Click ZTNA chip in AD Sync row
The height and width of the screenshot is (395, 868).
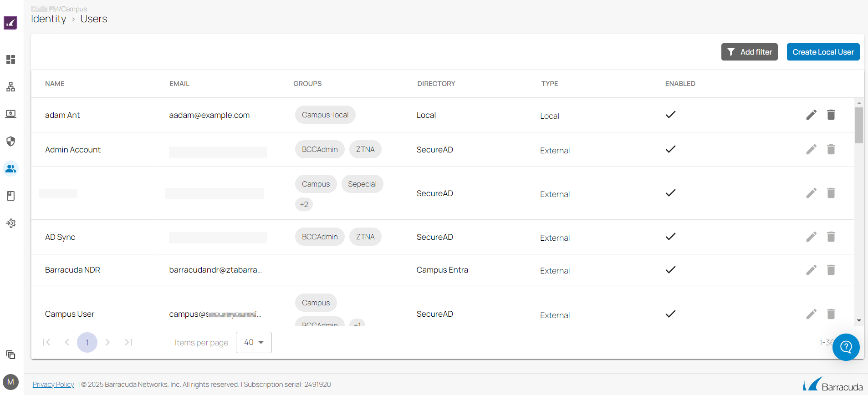(x=365, y=237)
